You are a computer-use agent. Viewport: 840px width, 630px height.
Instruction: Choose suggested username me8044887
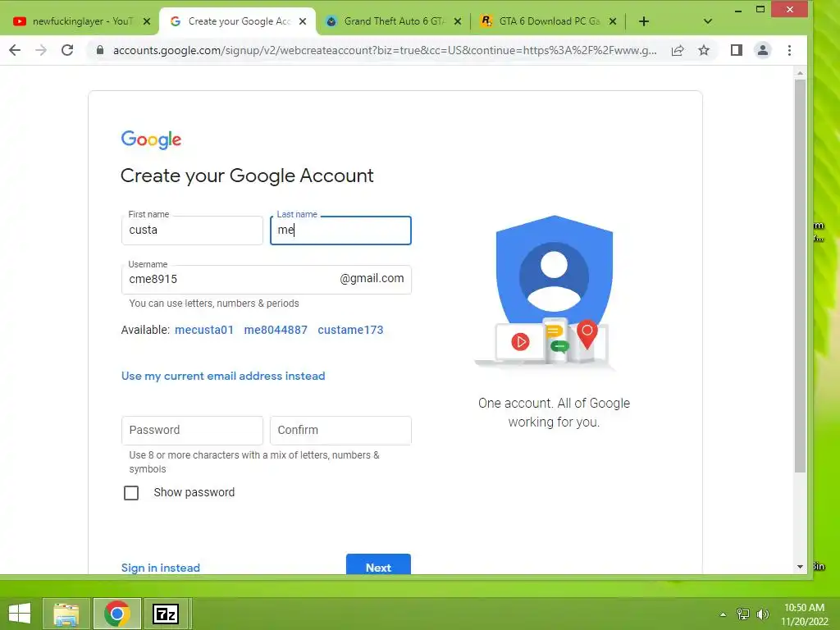pos(276,330)
